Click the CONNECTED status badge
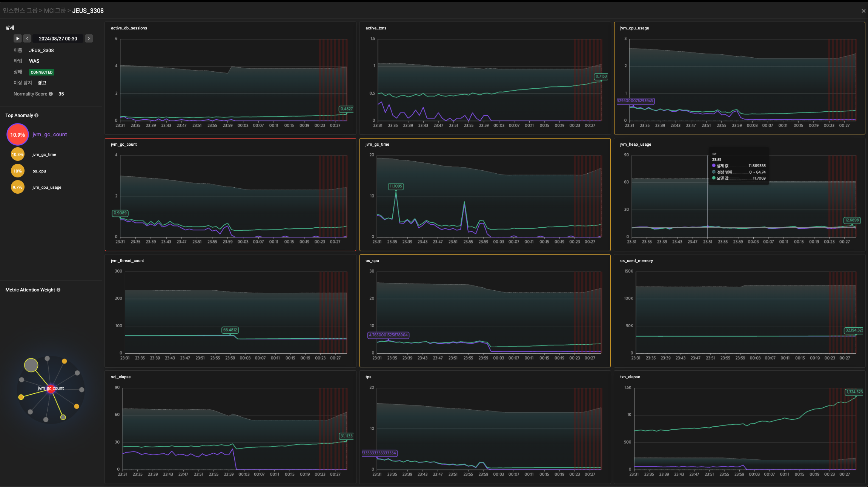The image size is (868, 487). coord(41,72)
